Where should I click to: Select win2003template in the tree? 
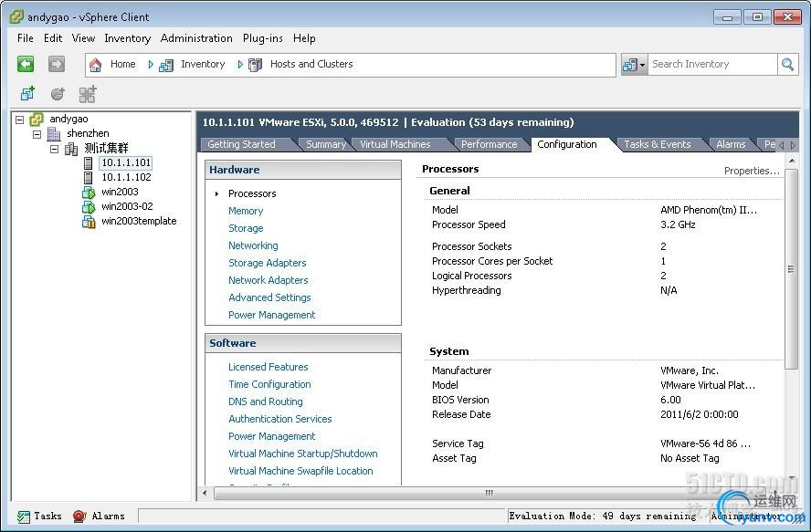point(139,221)
